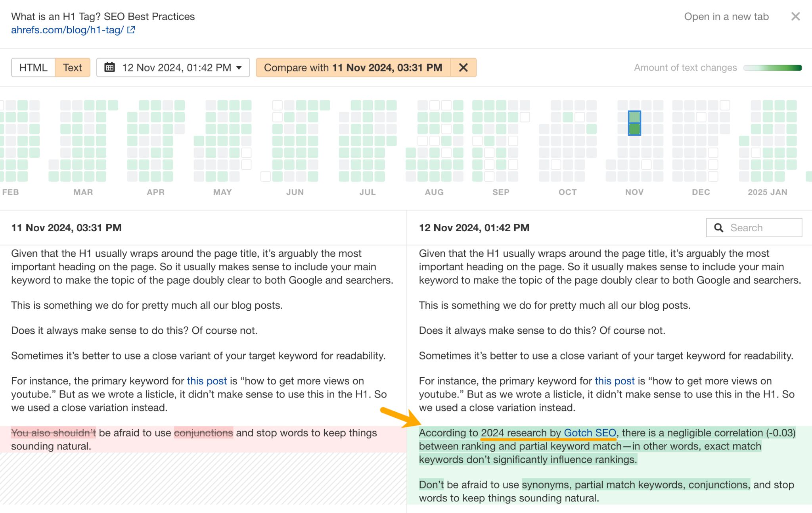Expand the date selection dropdown arrow
812x513 pixels.
(238, 68)
